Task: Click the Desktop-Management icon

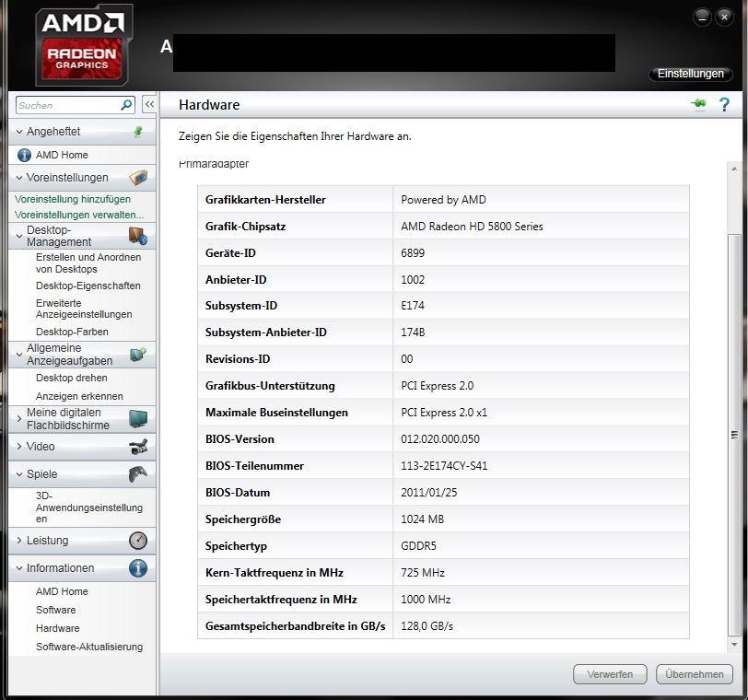Action: (x=138, y=236)
